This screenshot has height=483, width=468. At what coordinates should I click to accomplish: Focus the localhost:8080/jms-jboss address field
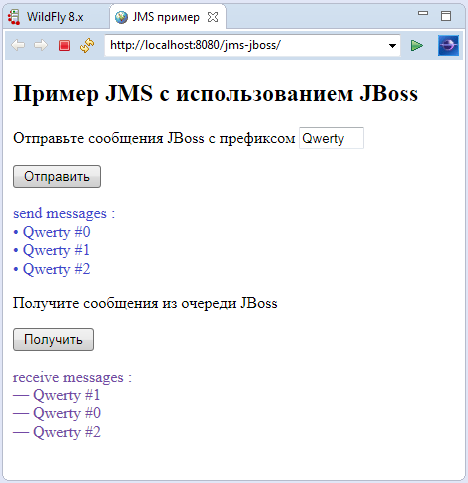click(247, 45)
